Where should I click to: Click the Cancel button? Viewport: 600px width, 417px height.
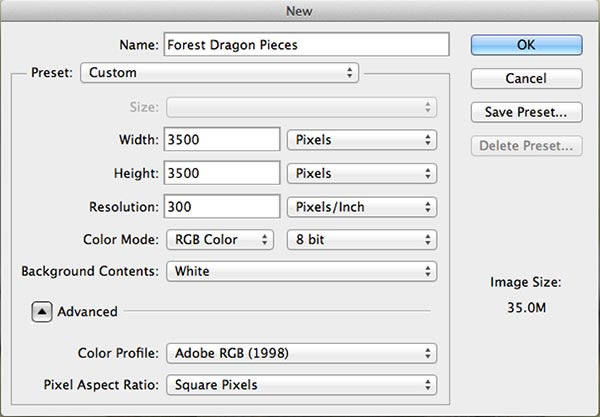coord(525,78)
